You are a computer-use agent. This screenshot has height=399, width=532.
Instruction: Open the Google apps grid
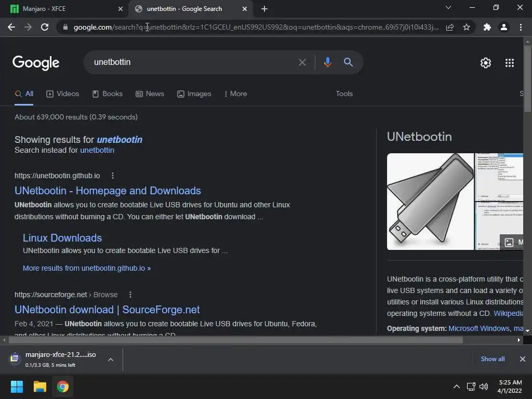(510, 63)
